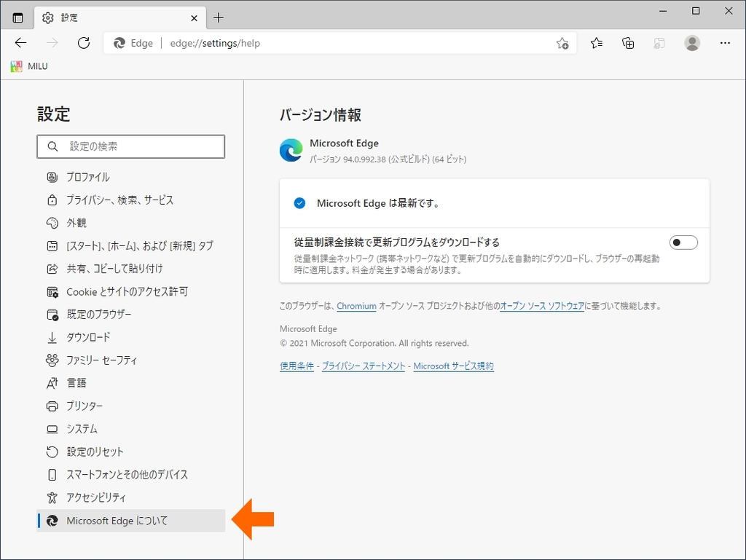
Task: Select the スマートフォンとその他のデバイス phone icon
Action: coord(52,474)
